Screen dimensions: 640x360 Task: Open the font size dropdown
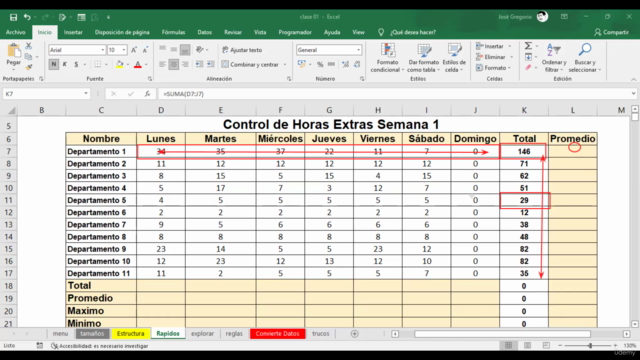click(124, 50)
